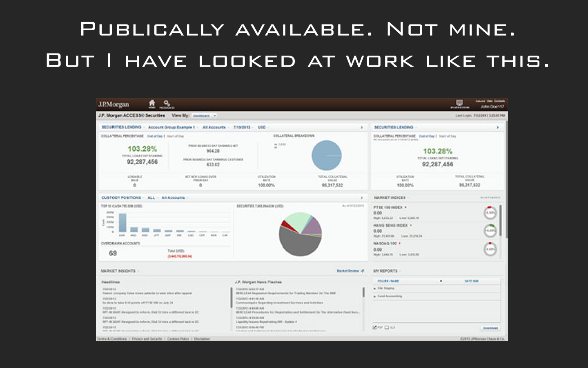Screen dimensions: 588x368
Task: Expand right Securities Lending widget arrow
Action: (x=497, y=128)
